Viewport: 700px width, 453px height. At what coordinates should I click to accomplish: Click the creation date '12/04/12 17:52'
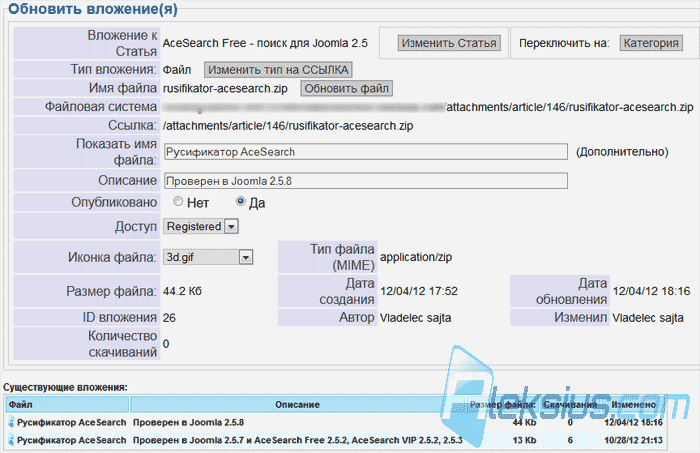click(x=419, y=291)
